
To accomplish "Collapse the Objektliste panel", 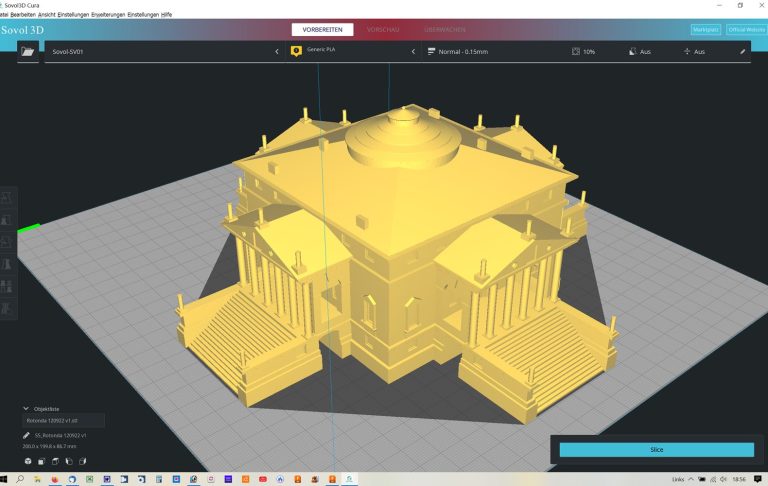I will pos(26,409).
